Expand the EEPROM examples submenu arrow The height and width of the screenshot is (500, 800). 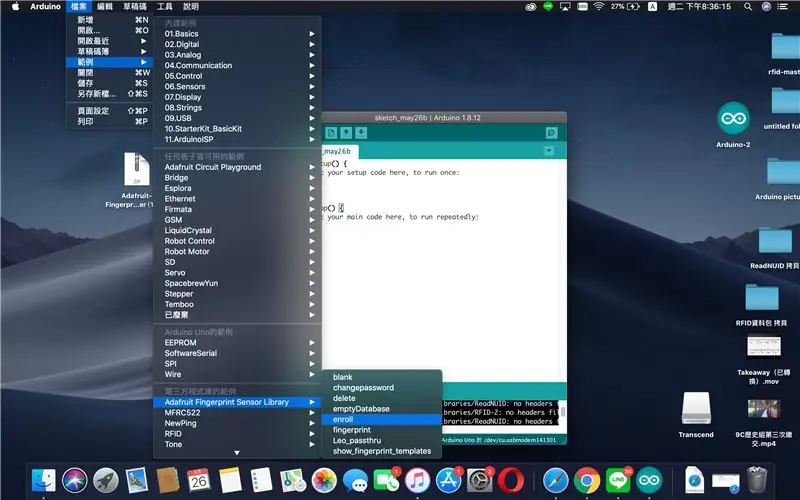[x=312, y=342]
